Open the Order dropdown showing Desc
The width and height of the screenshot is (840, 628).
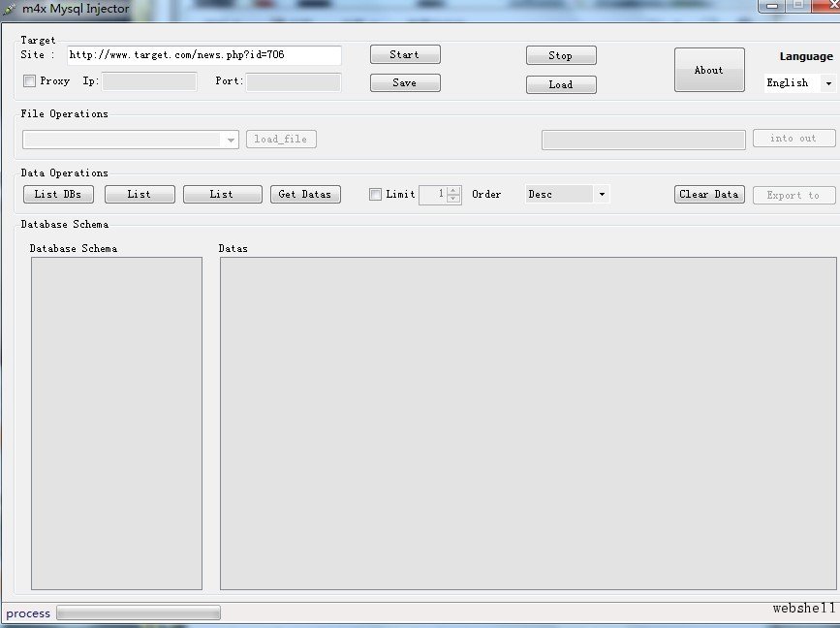[x=567, y=195]
